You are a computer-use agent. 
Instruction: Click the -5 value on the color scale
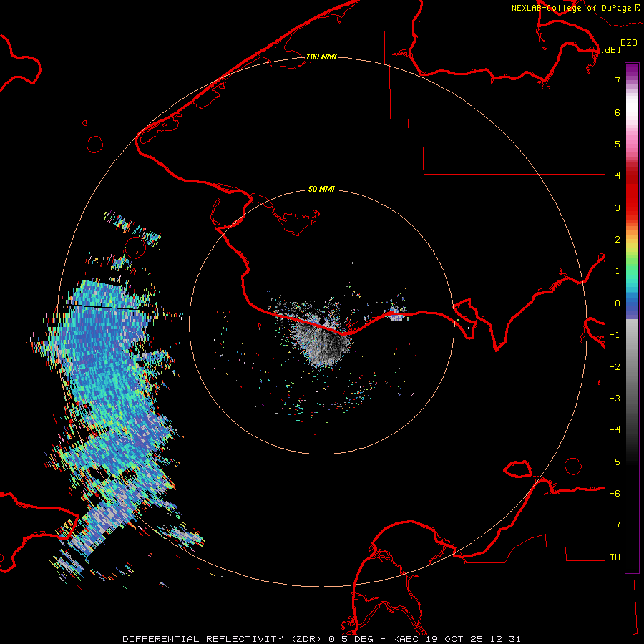(x=615, y=462)
